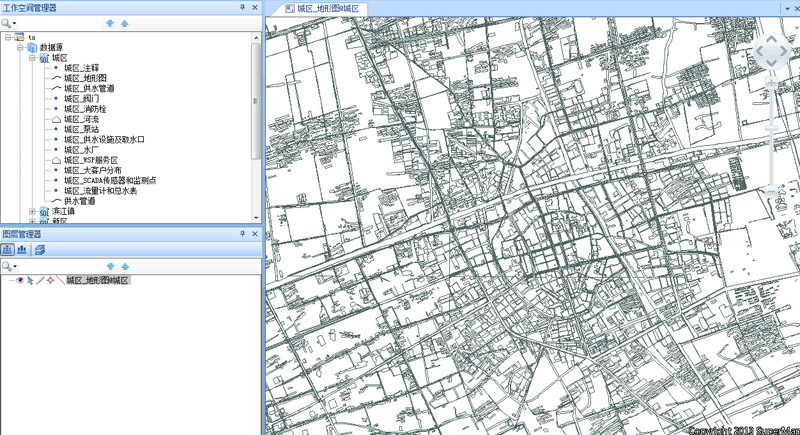The image size is (800, 435).
Task: Pin the workspace manager panel
Action: pos(243,8)
